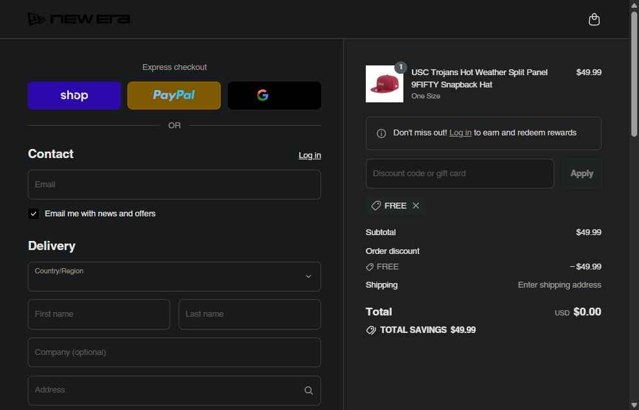Click Log in link in rewards notice
Screen dimensions: 639x410
[x=460, y=133]
